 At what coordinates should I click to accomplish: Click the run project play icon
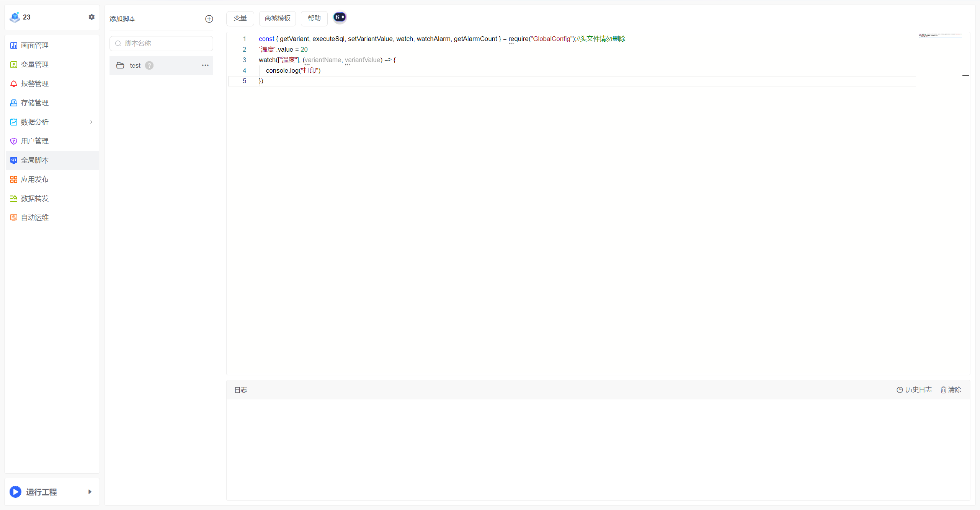click(x=15, y=492)
